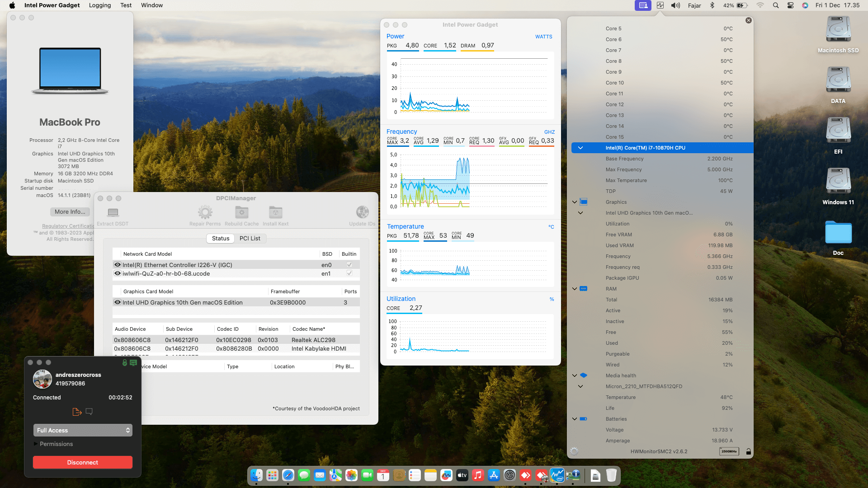Open the Logging menu

(99, 5)
